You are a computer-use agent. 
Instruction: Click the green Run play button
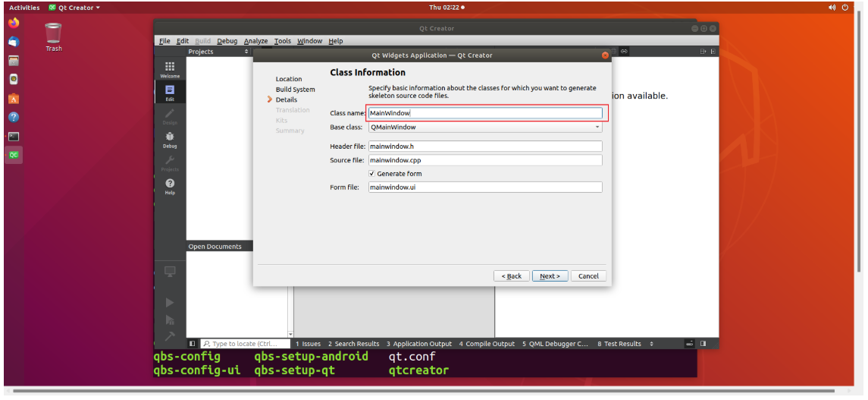pyautogui.click(x=170, y=303)
